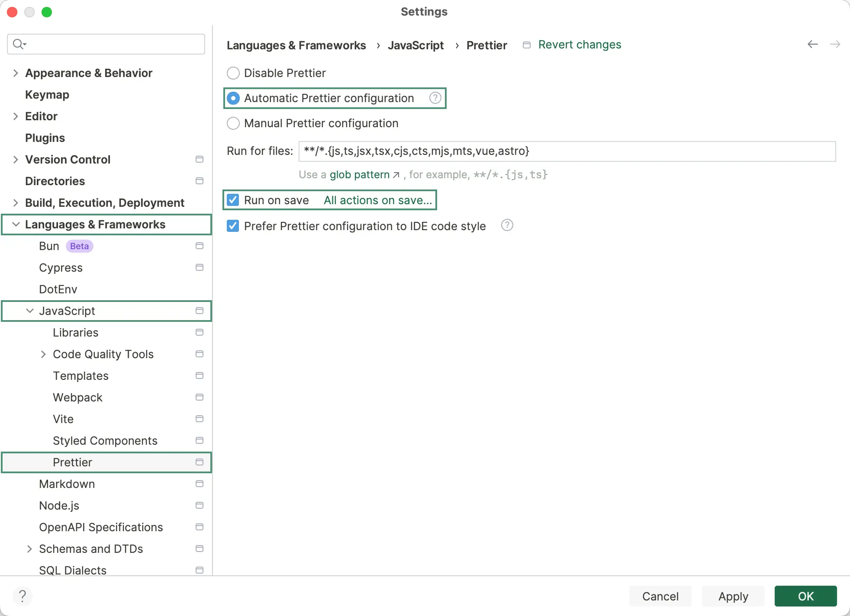The height and width of the screenshot is (616, 850).
Task: Select Styled Components in the tree
Action: click(105, 440)
